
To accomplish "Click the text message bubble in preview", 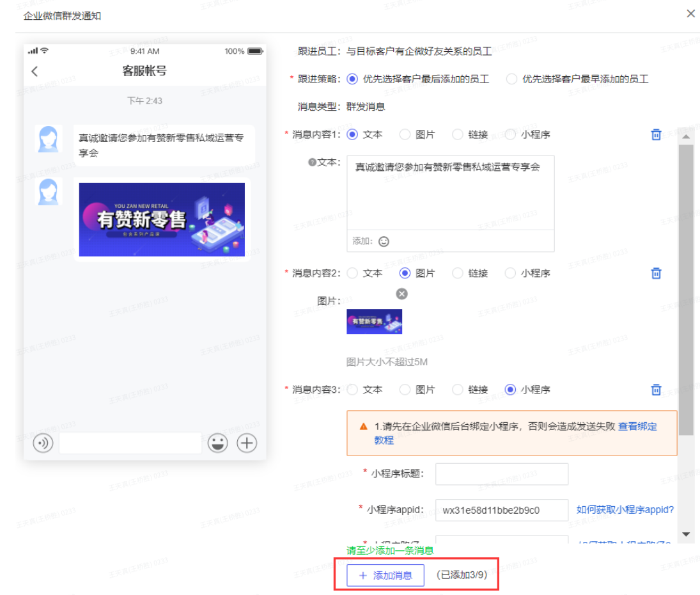I will [x=164, y=145].
